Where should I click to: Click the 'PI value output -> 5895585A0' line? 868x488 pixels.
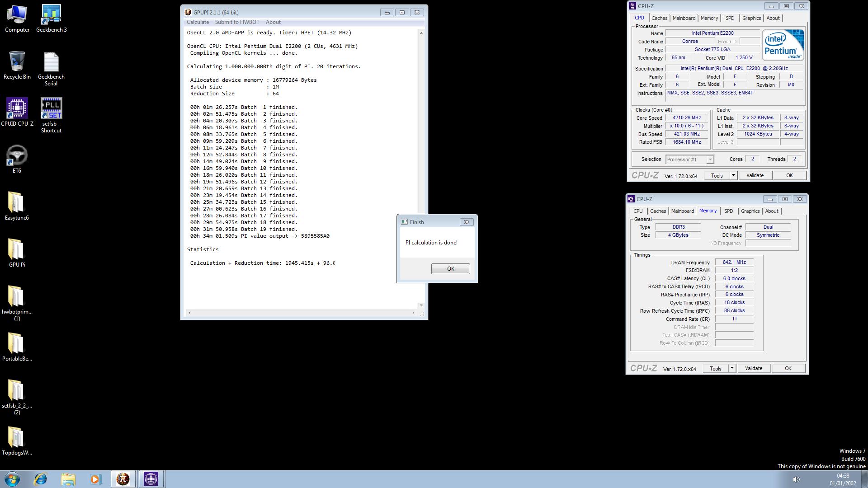[x=285, y=236]
